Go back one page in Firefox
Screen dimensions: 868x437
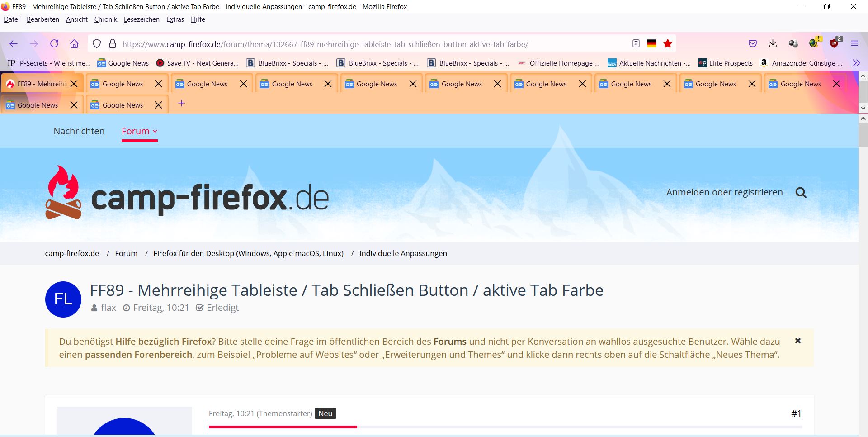(x=14, y=44)
